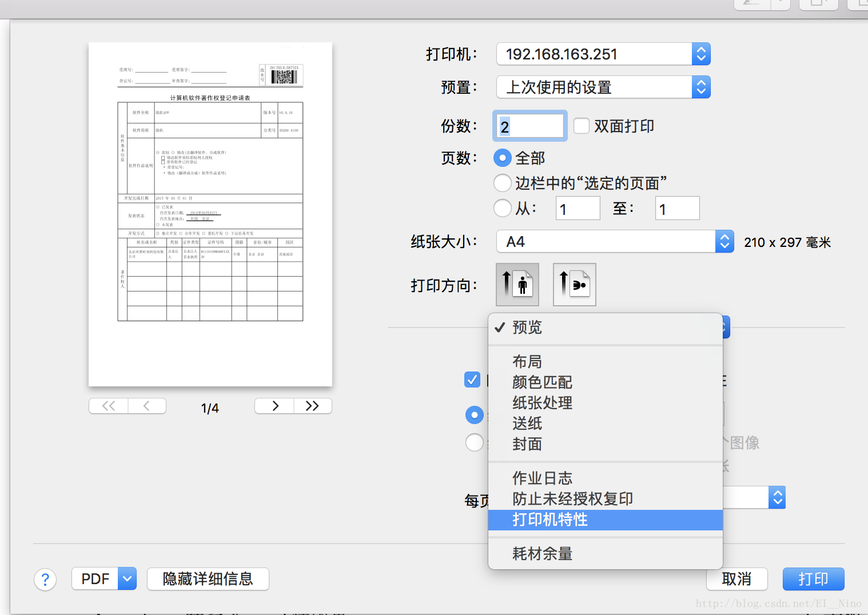Go to the first preview page
Screen dimensions: 868x615
(109, 406)
